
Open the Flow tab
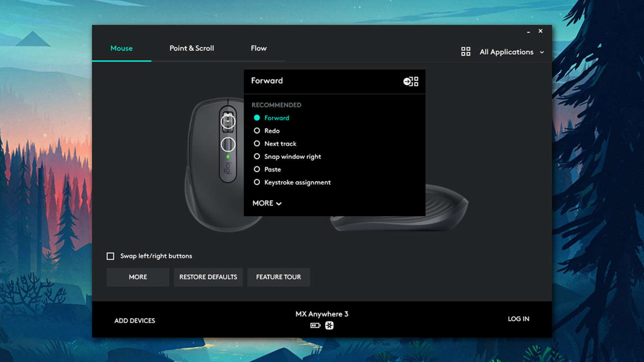point(258,48)
